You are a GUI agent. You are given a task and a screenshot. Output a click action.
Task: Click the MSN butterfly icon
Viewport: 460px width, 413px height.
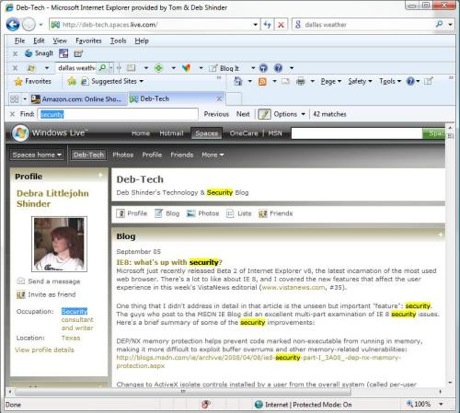pyautogui.click(x=186, y=68)
